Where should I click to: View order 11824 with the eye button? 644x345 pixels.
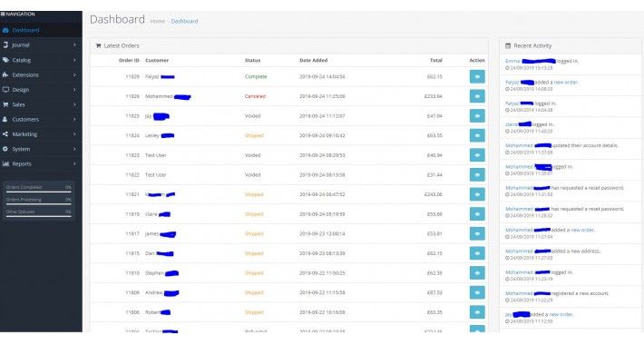click(477, 135)
